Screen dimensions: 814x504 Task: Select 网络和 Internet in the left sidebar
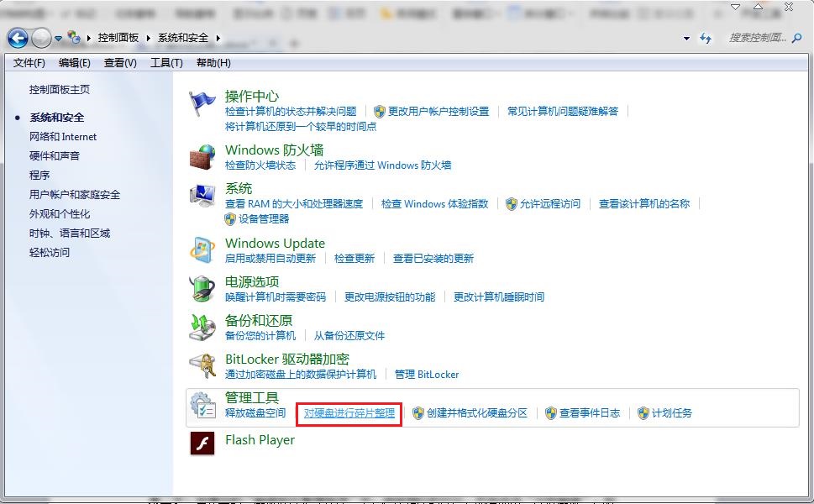point(63,137)
